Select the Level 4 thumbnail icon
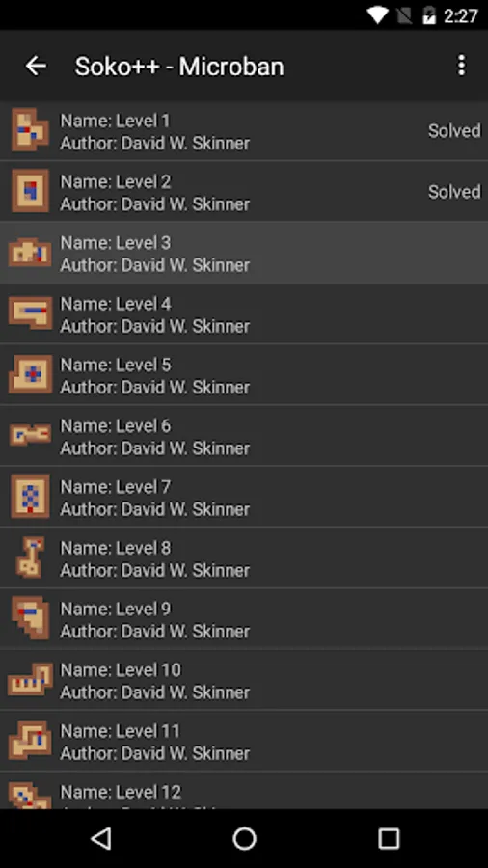Viewport: 488px width, 868px height. coord(31,313)
